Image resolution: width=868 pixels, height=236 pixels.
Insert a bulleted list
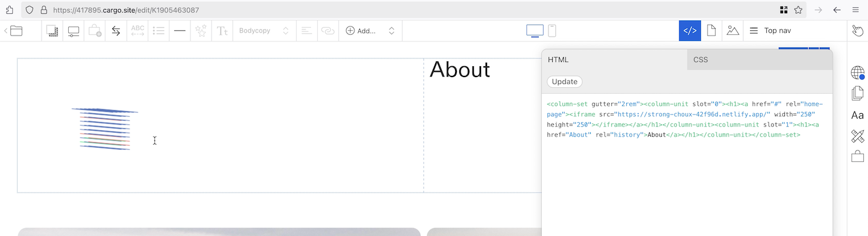point(159,31)
